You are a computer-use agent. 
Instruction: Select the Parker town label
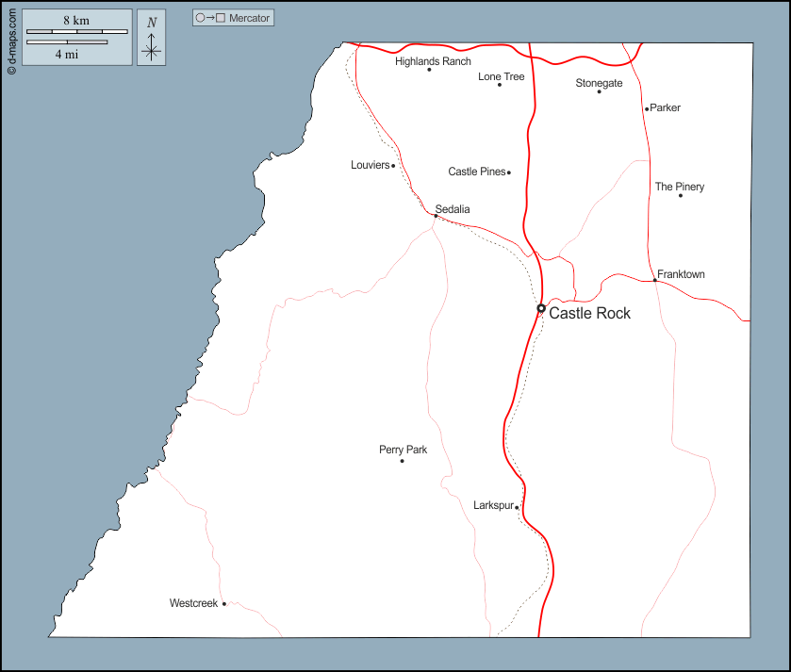(665, 107)
